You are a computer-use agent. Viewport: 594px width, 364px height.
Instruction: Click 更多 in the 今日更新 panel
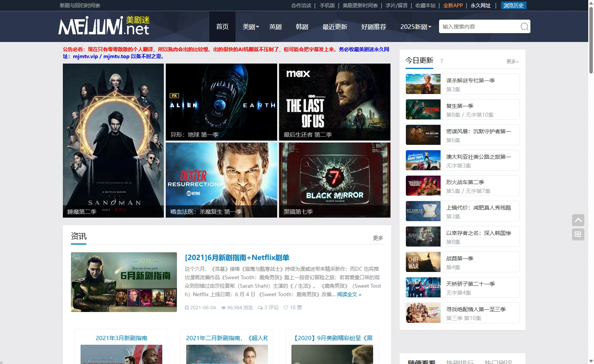(512, 62)
